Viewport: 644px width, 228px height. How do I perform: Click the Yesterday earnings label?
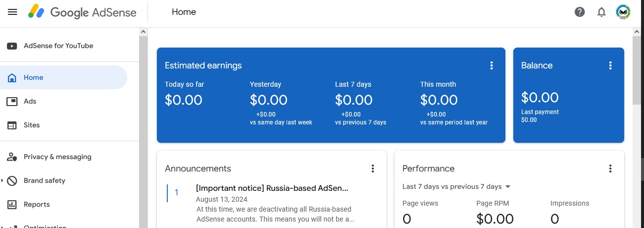(x=265, y=84)
